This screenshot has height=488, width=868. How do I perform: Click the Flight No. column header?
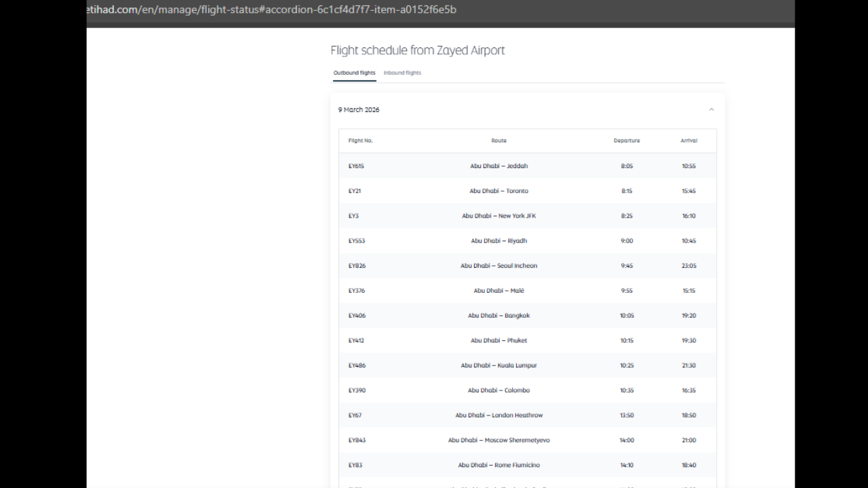click(x=360, y=140)
